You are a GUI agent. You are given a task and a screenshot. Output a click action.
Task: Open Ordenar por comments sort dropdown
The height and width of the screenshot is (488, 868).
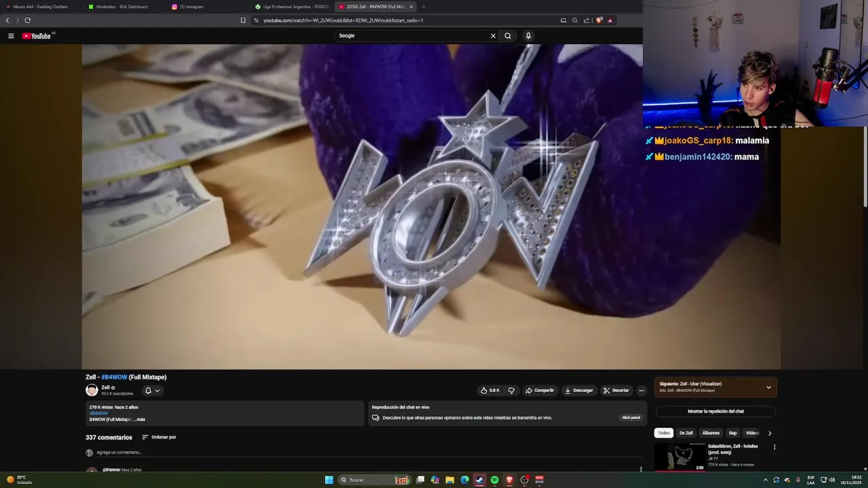click(159, 437)
